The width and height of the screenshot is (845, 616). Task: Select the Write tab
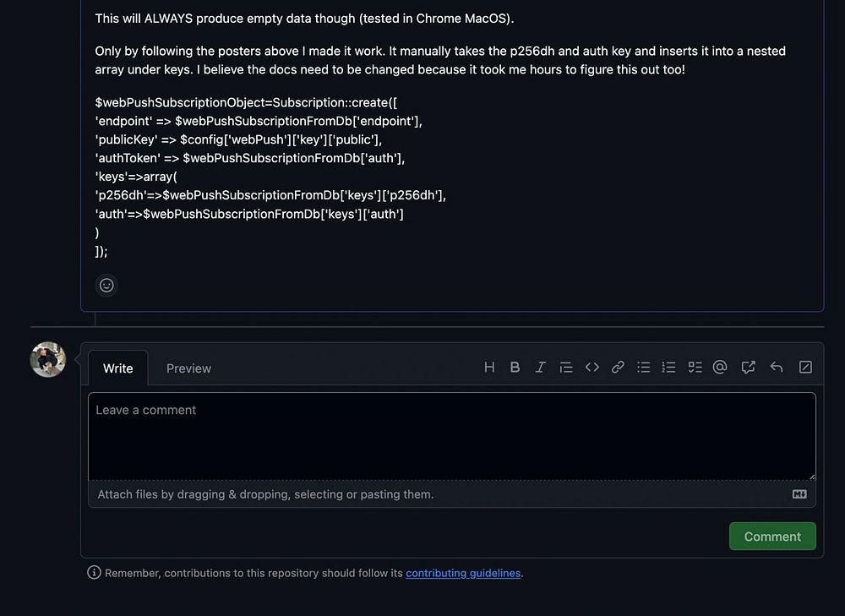(118, 368)
